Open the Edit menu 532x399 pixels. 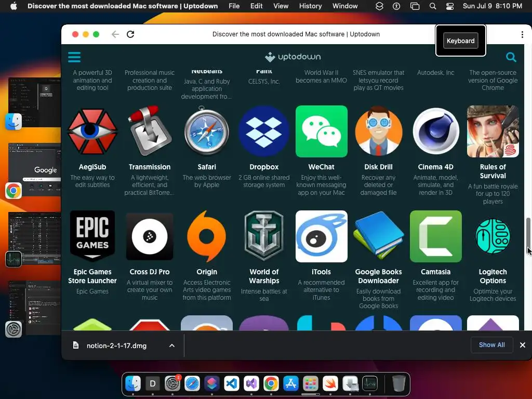(x=256, y=6)
